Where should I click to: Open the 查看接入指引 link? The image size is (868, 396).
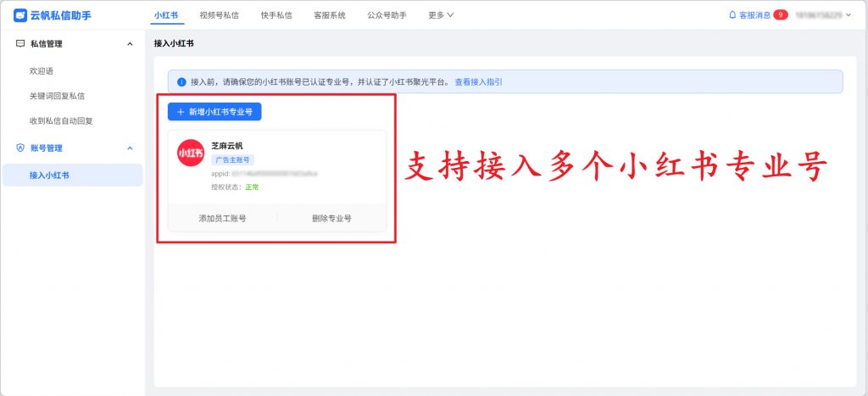tap(479, 82)
